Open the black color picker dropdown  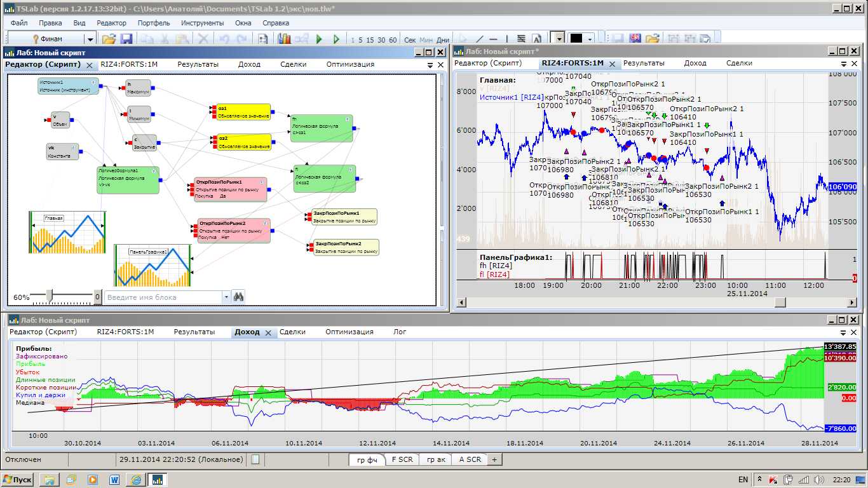(x=588, y=39)
